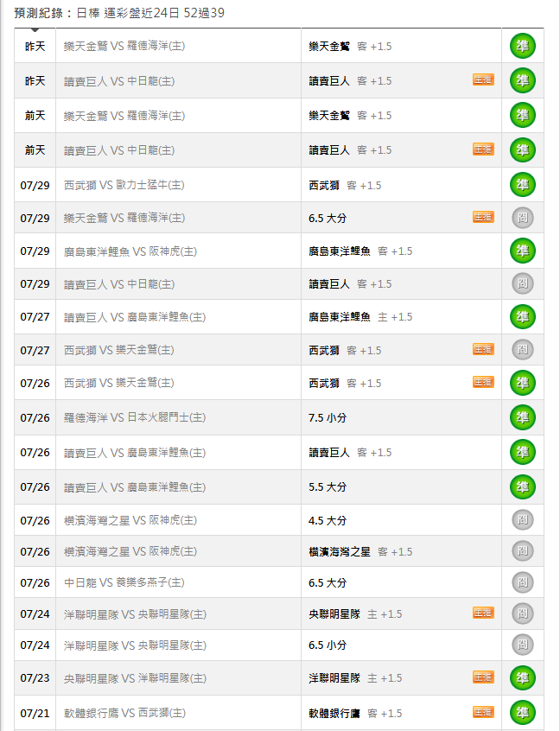The image size is (560, 731).
Task: Open the 羅德海洋 VS 日本火腿鬥士(主) match link
Action: (x=135, y=417)
